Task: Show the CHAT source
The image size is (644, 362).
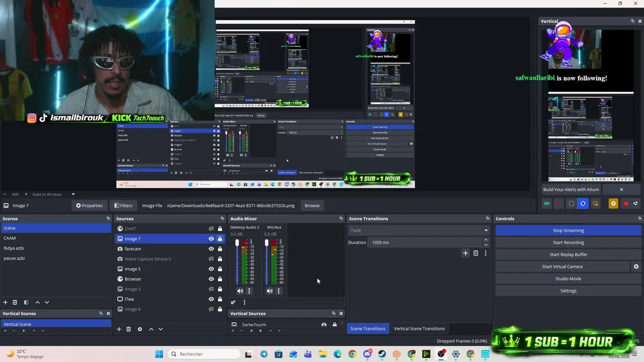Action: (211, 229)
